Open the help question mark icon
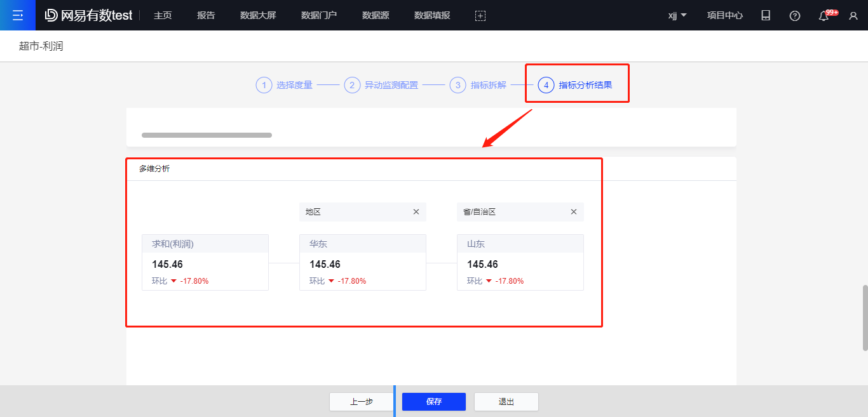This screenshot has width=868, height=417. click(x=795, y=16)
